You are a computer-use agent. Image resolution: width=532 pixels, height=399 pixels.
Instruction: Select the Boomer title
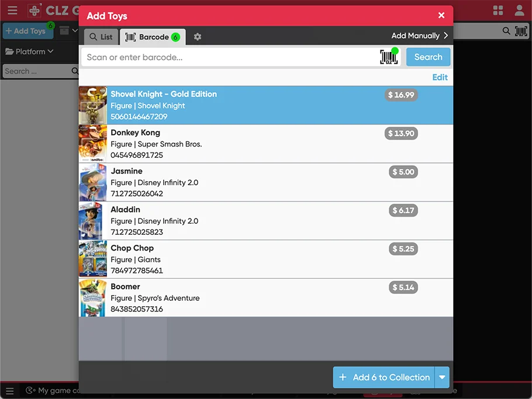pos(125,286)
